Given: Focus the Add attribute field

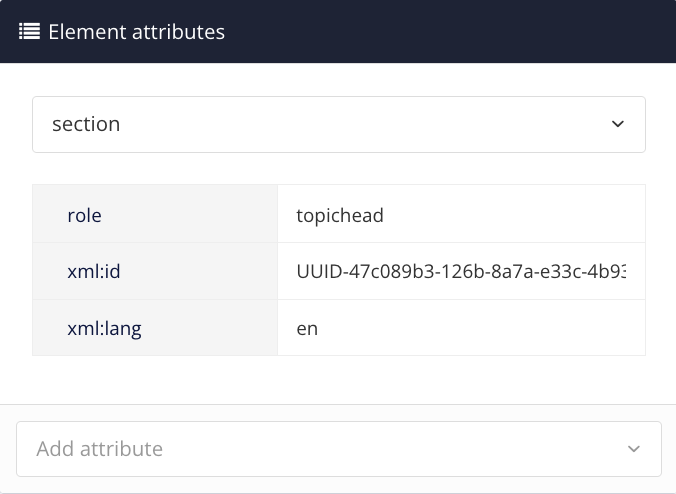Looking at the screenshot, I should (x=320, y=449).
